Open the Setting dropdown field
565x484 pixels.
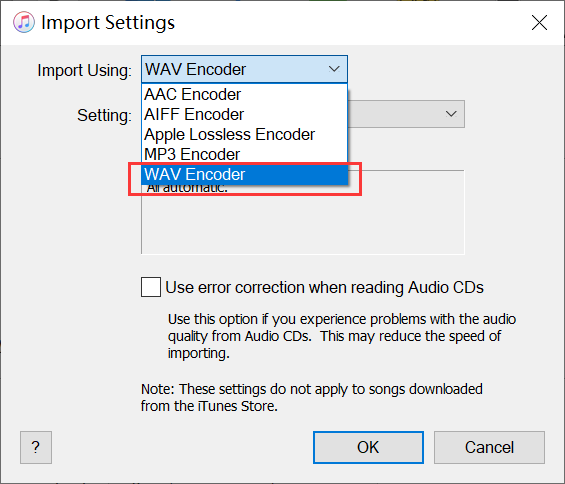pos(406,114)
